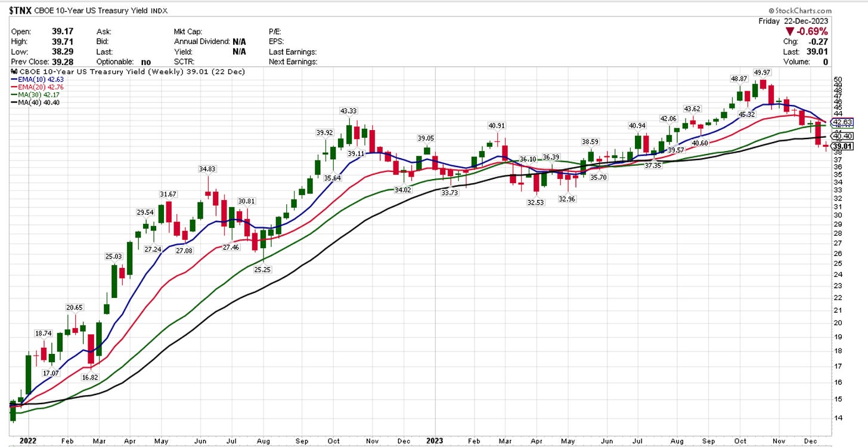
Task: Click the 45.32 price label
Action: pos(746,115)
